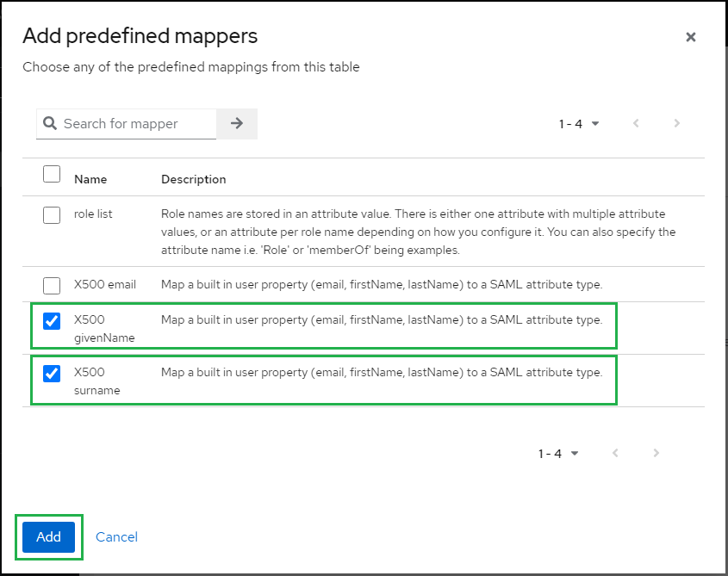Open the top 1 - 4 per-page dropdown

579,124
